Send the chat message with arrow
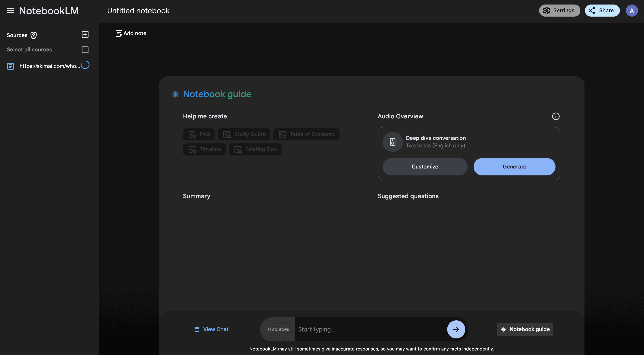Image resolution: width=644 pixels, height=355 pixels. coord(456,329)
